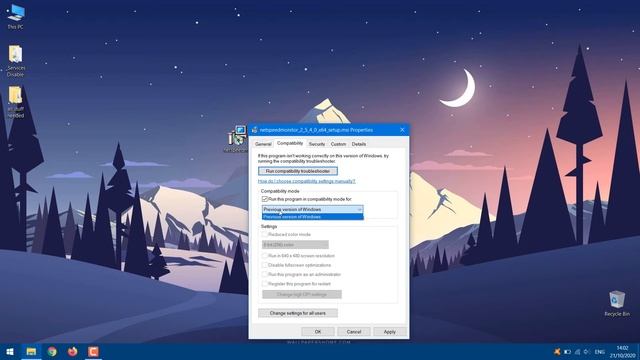640x360 pixels.
Task: Toggle 'Run this program as an administrator'
Action: pyautogui.click(x=264, y=274)
